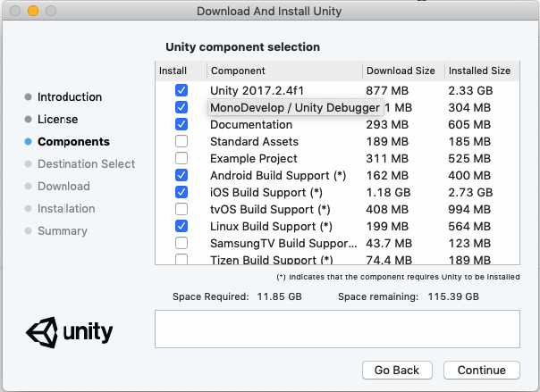Image resolution: width=540 pixels, height=392 pixels.
Task: Click the Continue button
Action: coord(482,370)
